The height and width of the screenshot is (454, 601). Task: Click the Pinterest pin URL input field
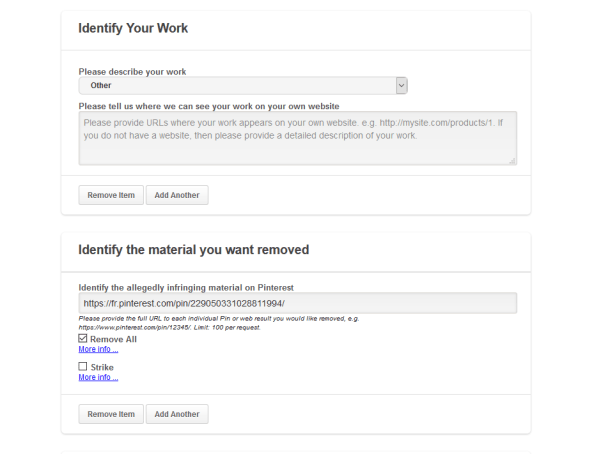pyautogui.click(x=297, y=303)
